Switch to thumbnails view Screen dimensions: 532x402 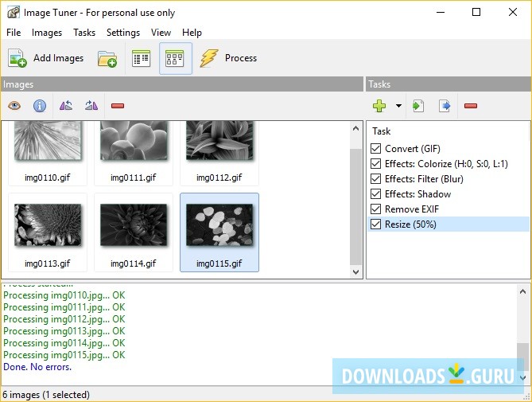[x=175, y=58]
